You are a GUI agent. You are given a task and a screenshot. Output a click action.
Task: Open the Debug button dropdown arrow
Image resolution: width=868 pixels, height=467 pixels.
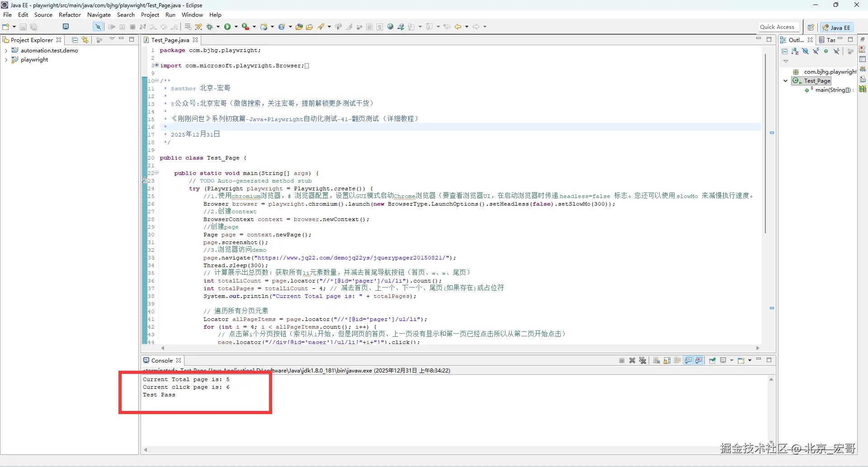tap(218, 27)
